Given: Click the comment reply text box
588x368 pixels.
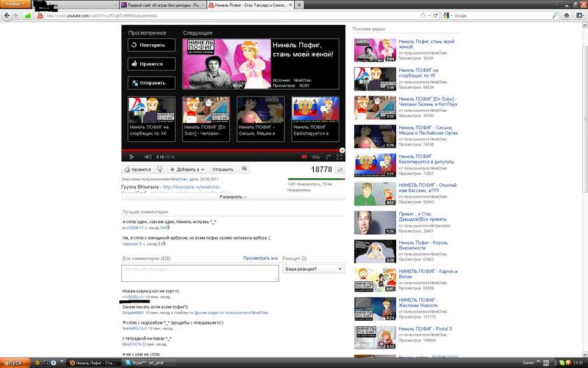Looking at the screenshot, I should [x=199, y=272].
